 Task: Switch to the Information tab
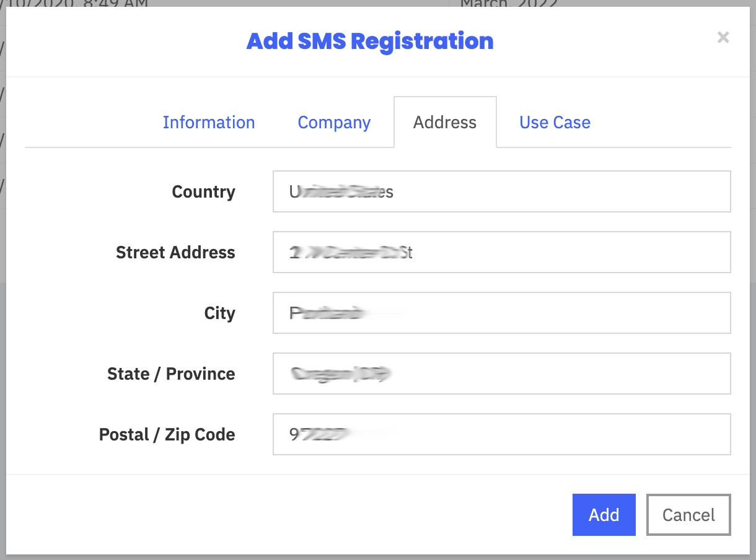[209, 123]
